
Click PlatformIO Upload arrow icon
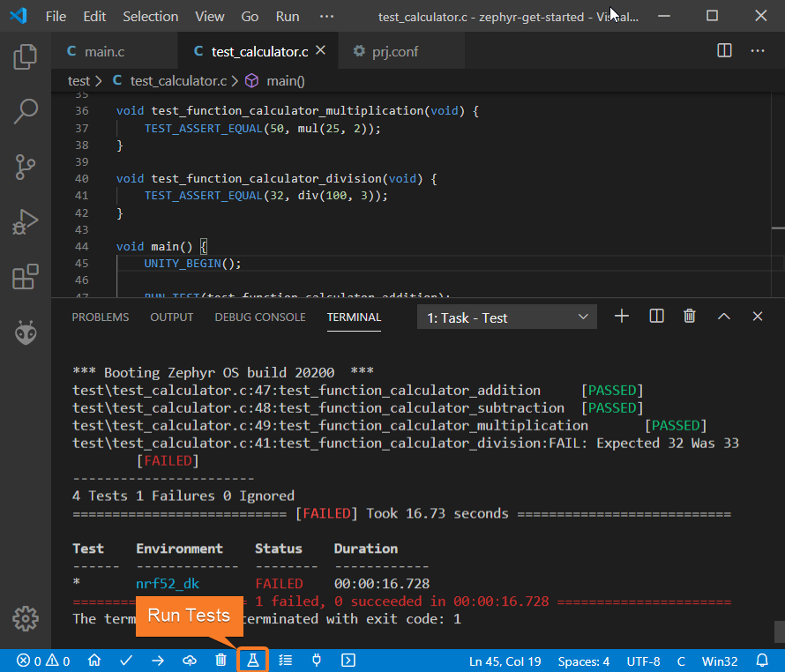[x=158, y=661]
